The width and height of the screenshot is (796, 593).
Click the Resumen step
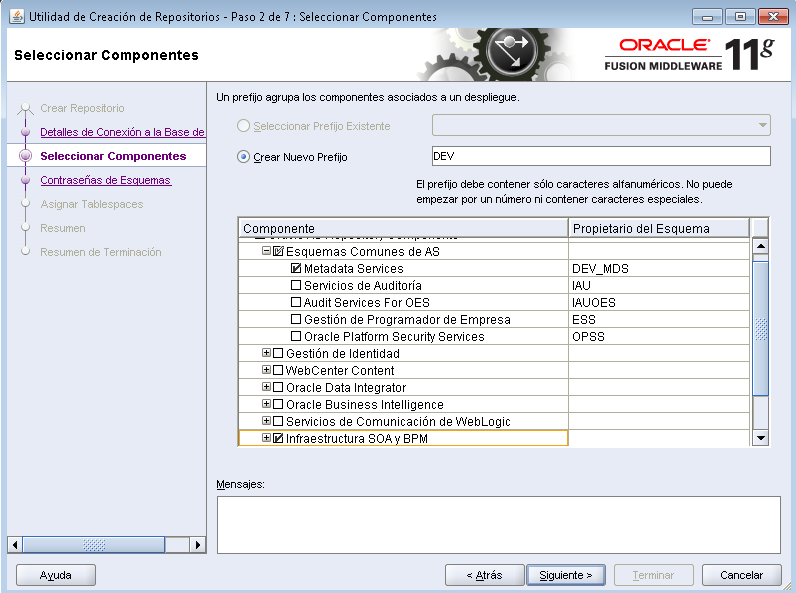click(x=63, y=228)
